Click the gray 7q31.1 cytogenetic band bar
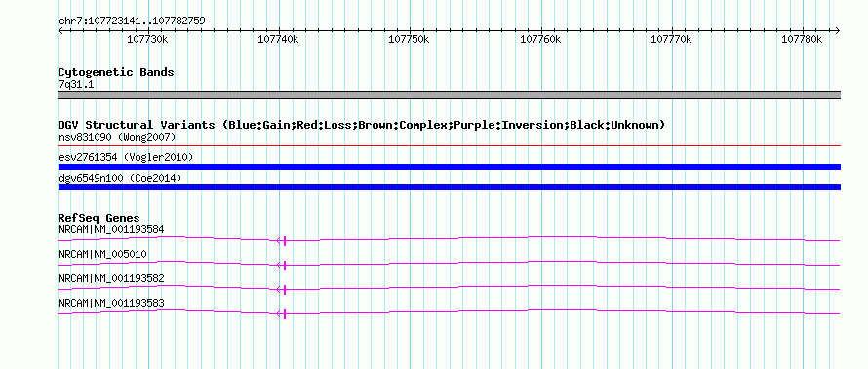The width and height of the screenshot is (868, 369). [450, 95]
